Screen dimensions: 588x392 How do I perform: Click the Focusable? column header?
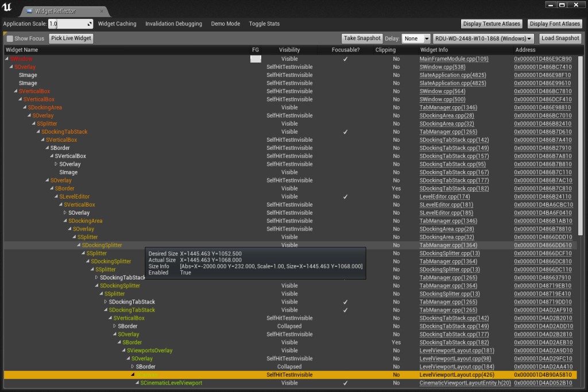[x=345, y=49]
